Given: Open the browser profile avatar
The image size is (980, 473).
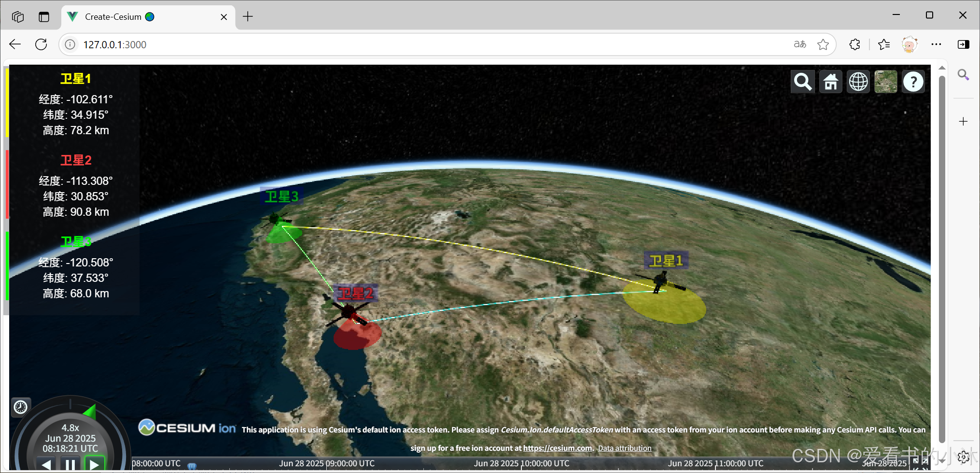Looking at the screenshot, I should click(910, 44).
